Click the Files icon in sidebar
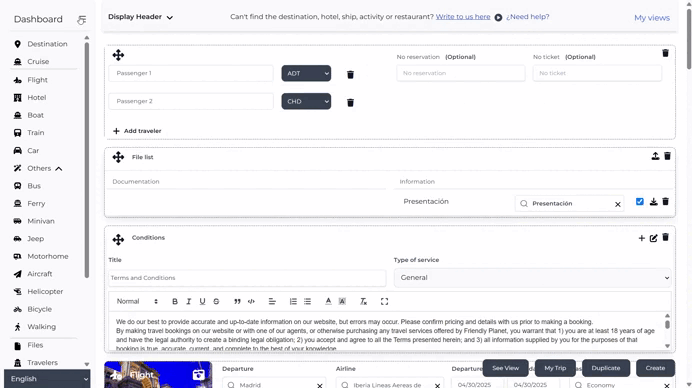This screenshot has width=692, height=388. [x=18, y=345]
